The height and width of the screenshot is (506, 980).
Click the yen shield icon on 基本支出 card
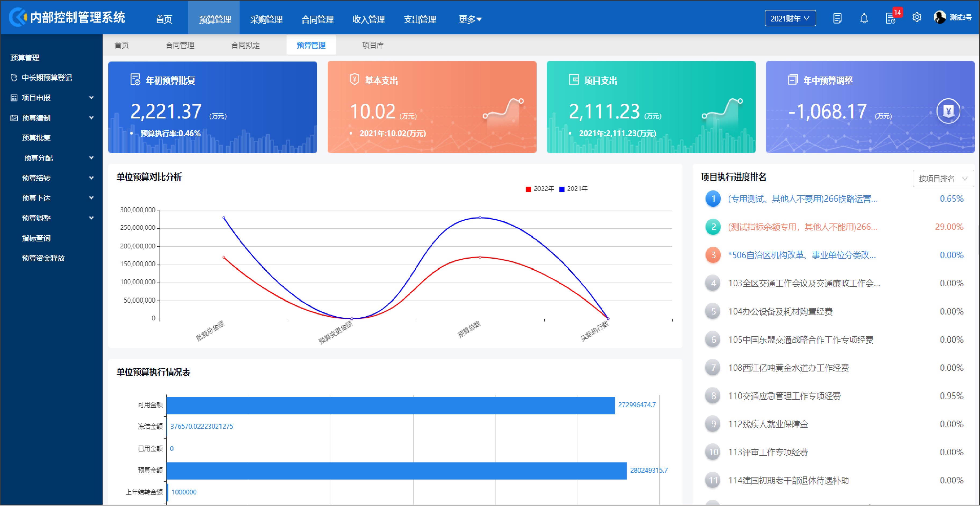point(354,79)
